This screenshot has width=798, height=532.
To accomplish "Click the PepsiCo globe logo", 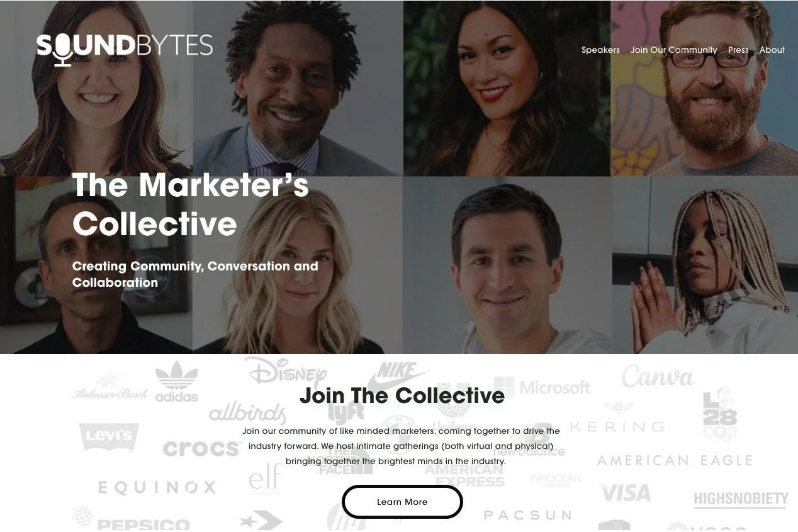I will tap(130, 518).
